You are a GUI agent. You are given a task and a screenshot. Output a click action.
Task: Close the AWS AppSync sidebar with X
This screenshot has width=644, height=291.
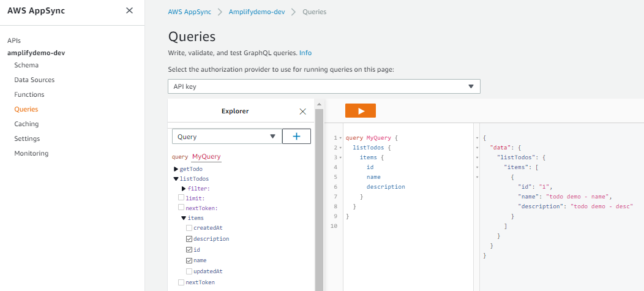[129, 10]
